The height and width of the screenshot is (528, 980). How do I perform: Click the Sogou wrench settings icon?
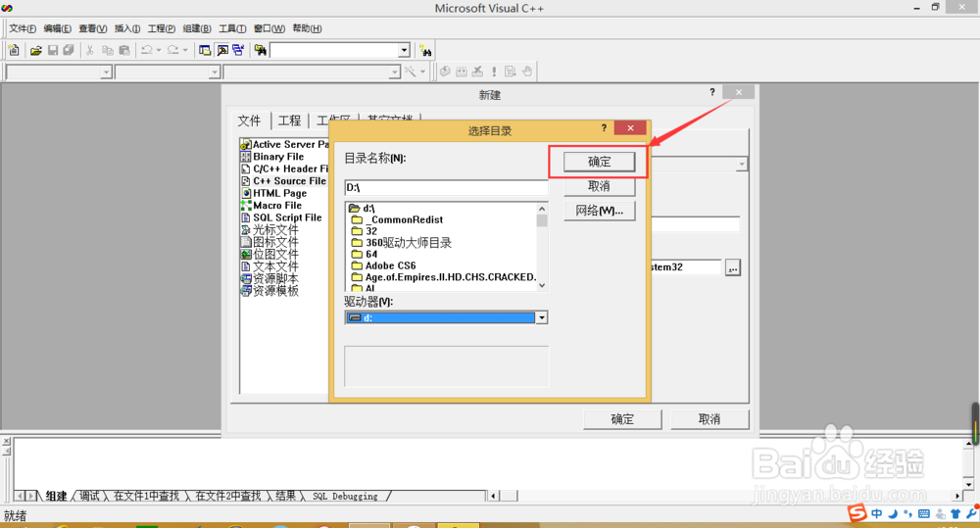pos(970,513)
